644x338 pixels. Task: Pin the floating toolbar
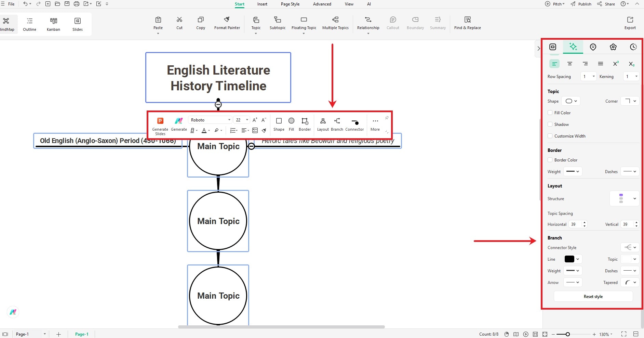tap(387, 118)
